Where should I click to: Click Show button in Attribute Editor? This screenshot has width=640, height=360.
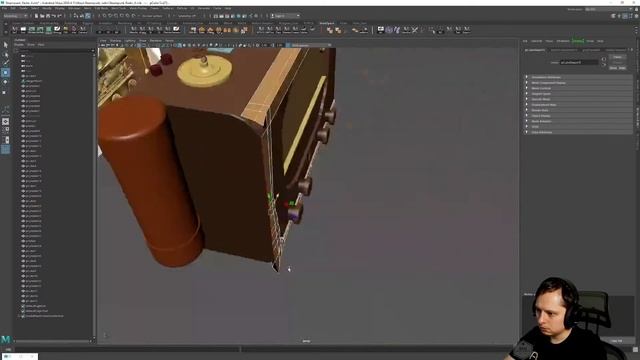(x=613, y=68)
